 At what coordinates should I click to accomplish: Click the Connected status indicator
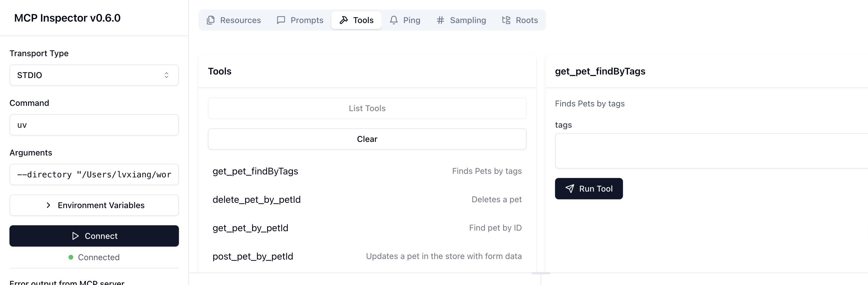94,257
